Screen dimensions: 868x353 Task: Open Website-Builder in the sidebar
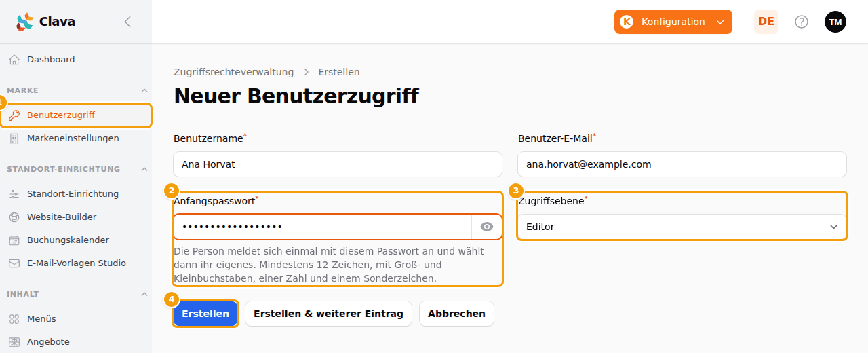pyautogui.click(x=76, y=217)
